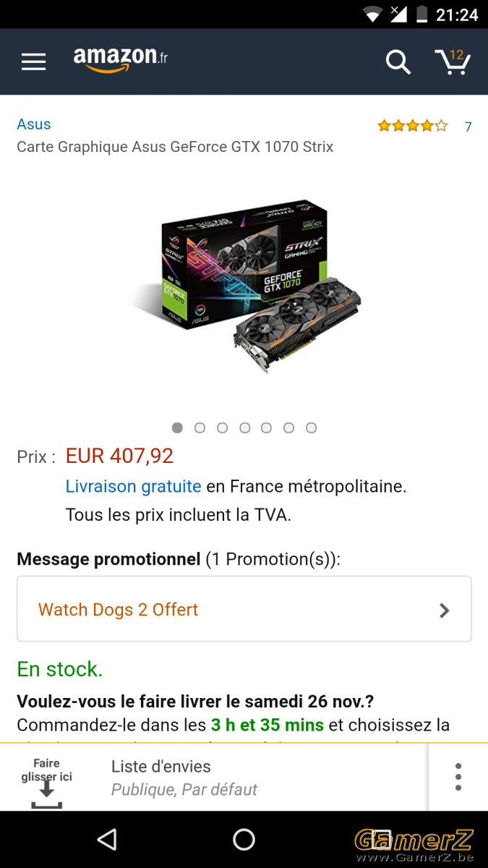Tap the EUR 407,92 price
The image size is (488, 868).
click(x=120, y=456)
